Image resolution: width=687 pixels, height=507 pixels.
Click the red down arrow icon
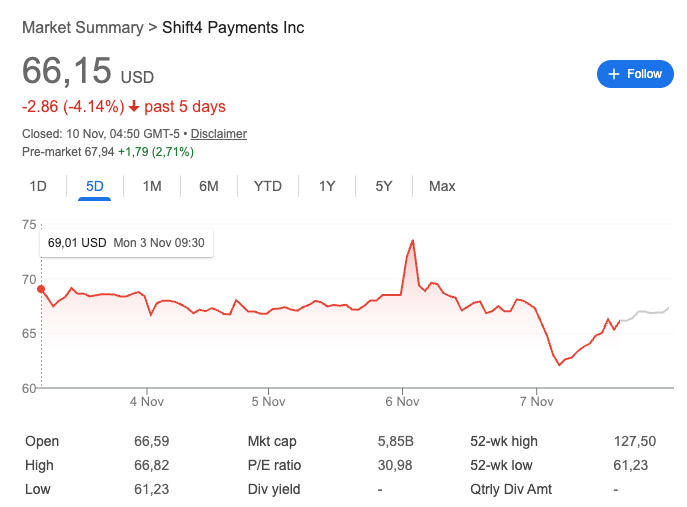coord(134,107)
